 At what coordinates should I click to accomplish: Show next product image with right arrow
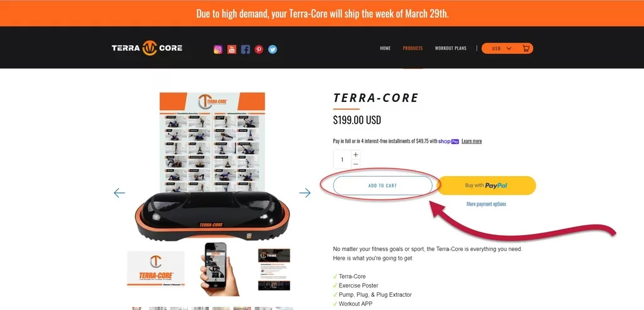[x=305, y=192]
